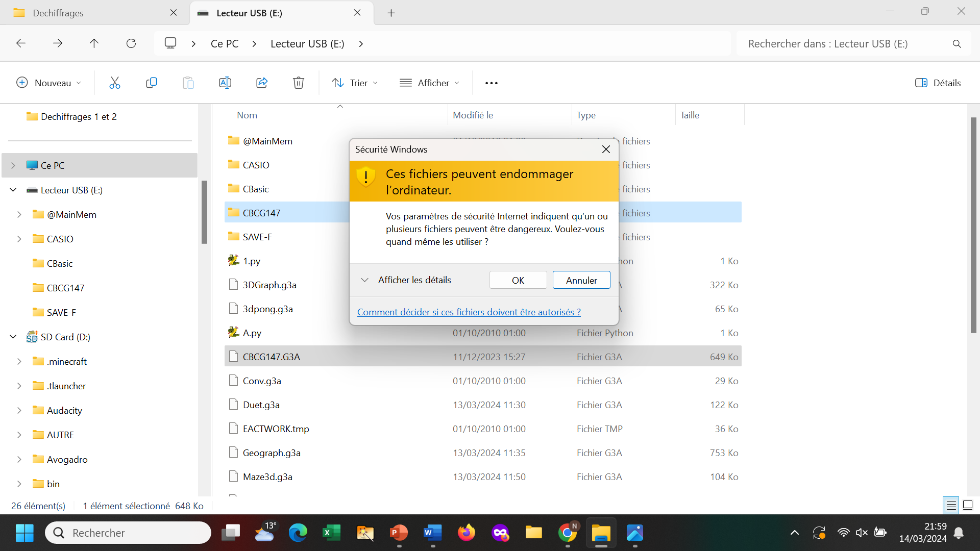This screenshot has width=980, height=551.
Task: Go forward with the right arrow
Action: pyautogui.click(x=58, y=43)
